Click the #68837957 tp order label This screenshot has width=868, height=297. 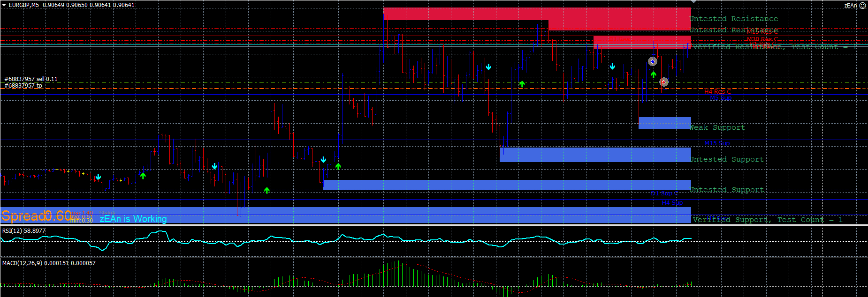click(23, 86)
